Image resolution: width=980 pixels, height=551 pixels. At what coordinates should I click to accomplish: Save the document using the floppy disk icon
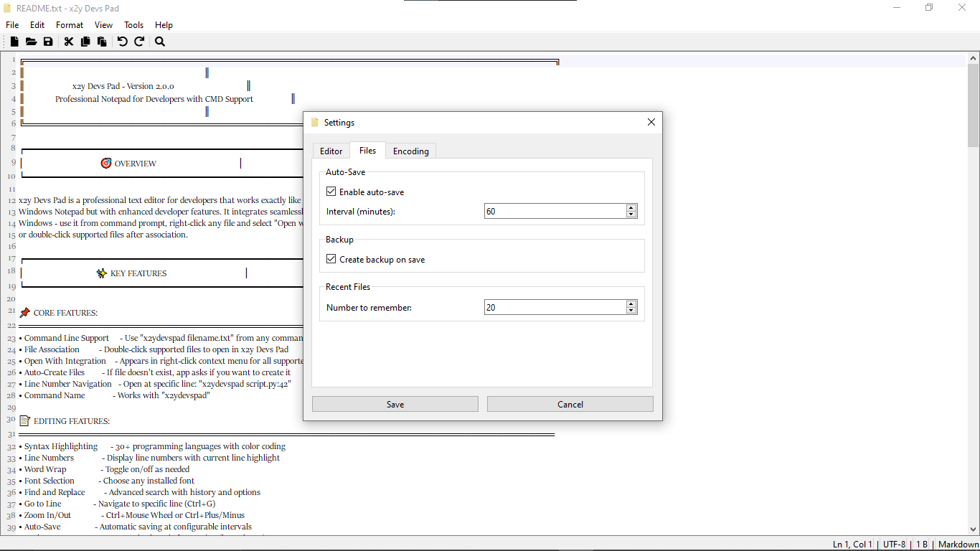(x=48, y=42)
